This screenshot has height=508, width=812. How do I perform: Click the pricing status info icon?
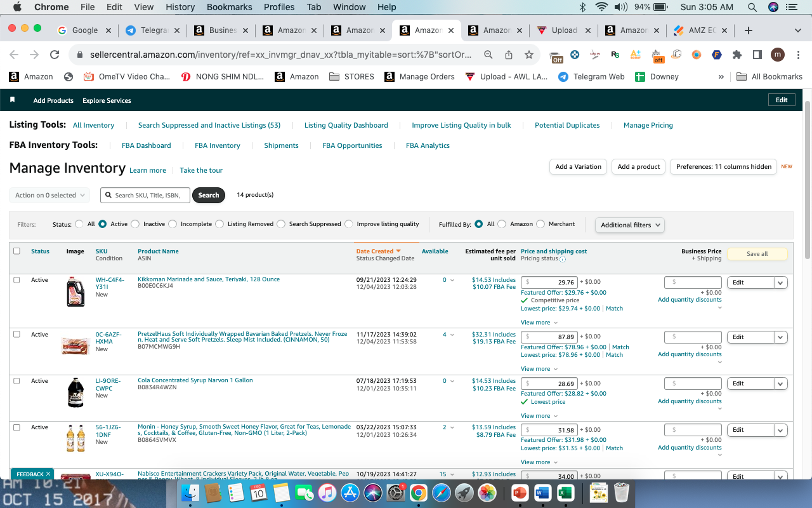click(x=563, y=259)
